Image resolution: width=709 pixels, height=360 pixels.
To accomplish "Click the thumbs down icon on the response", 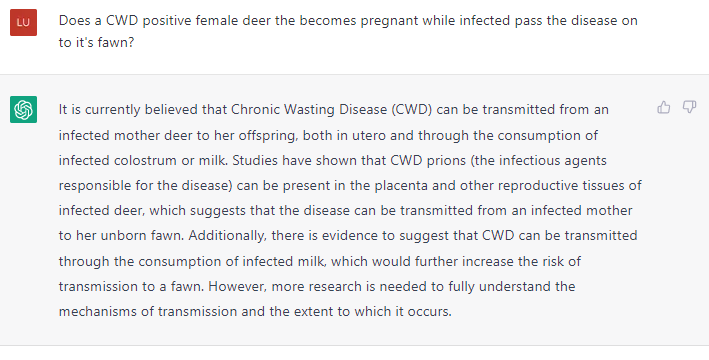I will pyautogui.click(x=689, y=107).
